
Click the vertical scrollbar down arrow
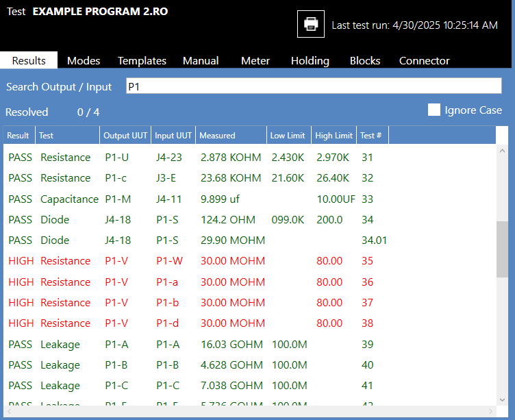coord(502,399)
